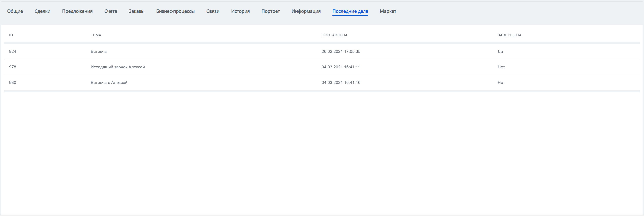Select ID cell 924
Screen dimensions: 644x216
pos(13,51)
